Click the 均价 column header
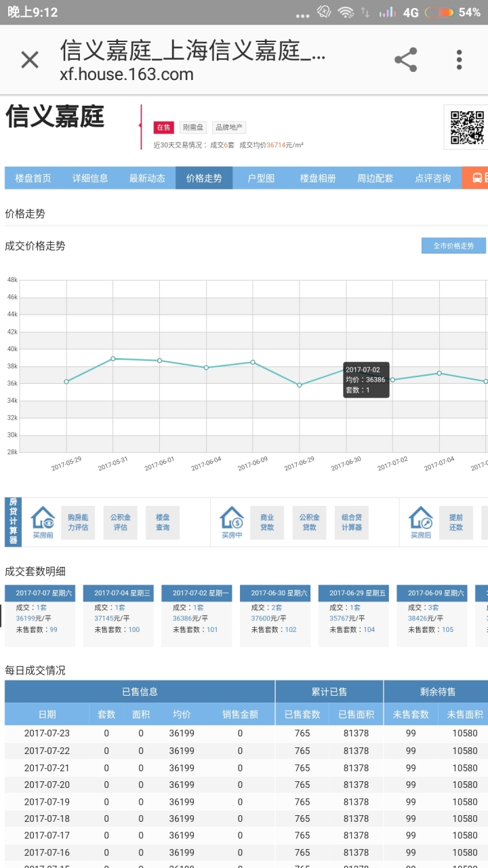The width and height of the screenshot is (488, 868). (x=182, y=714)
